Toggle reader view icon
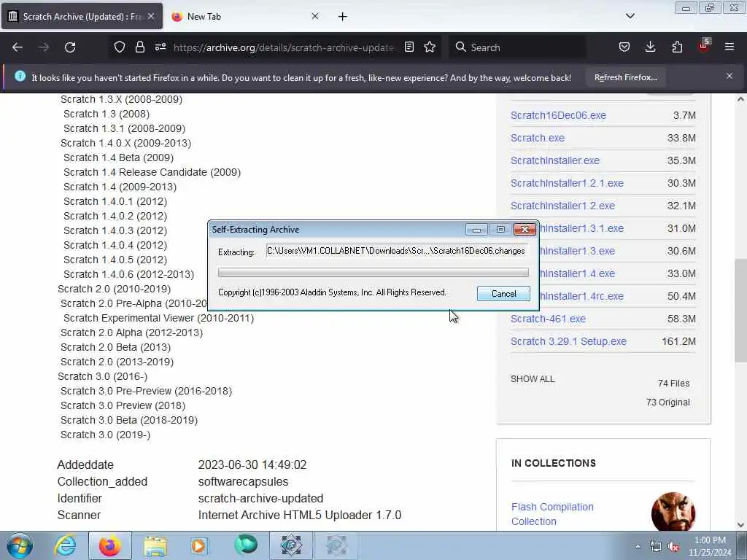The image size is (747, 560). [x=409, y=47]
